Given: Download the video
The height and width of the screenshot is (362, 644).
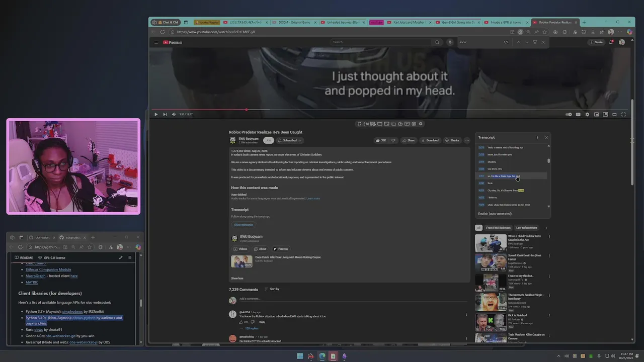Looking at the screenshot, I should click(x=430, y=140).
